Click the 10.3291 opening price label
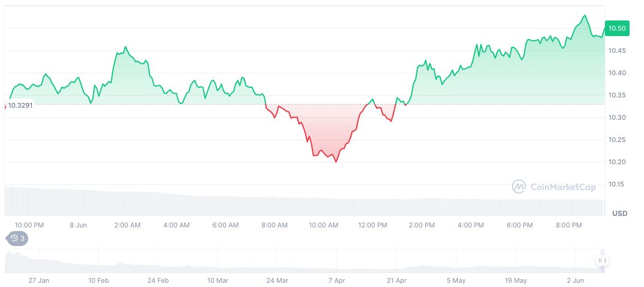644x287 pixels. click(x=20, y=105)
